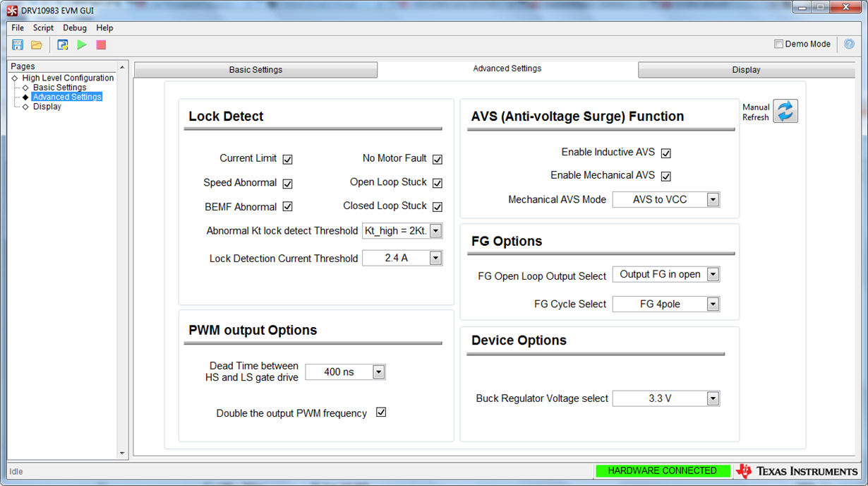
Task: Disable the Enable Inductive AVS checkbox
Action: click(665, 153)
